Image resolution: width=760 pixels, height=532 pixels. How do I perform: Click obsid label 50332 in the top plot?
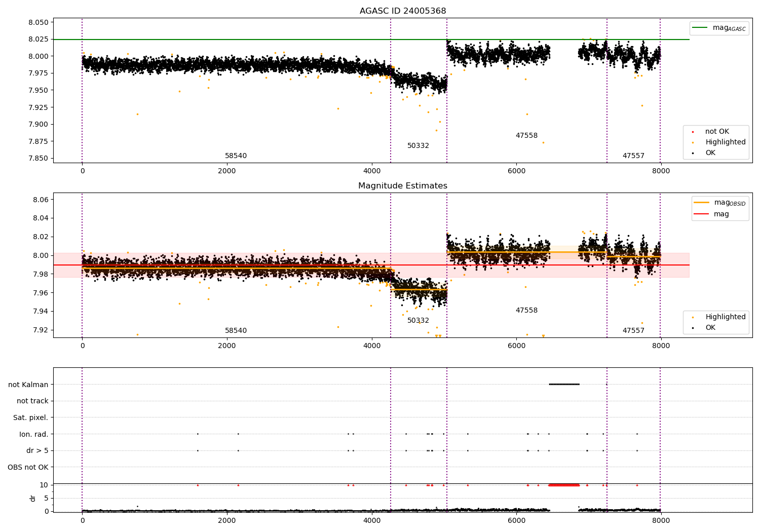pyautogui.click(x=419, y=146)
